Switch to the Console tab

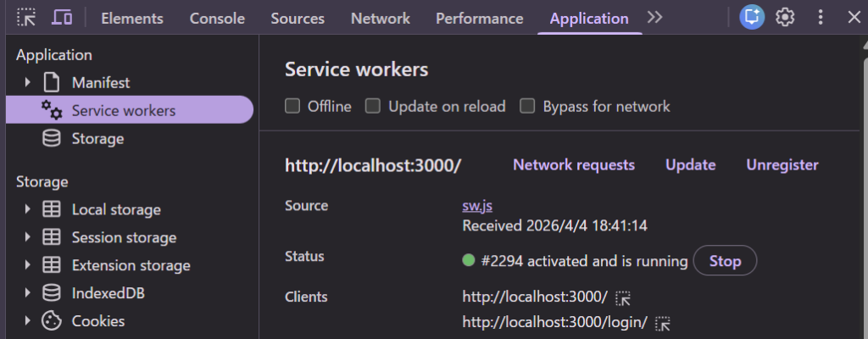coord(217,18)
